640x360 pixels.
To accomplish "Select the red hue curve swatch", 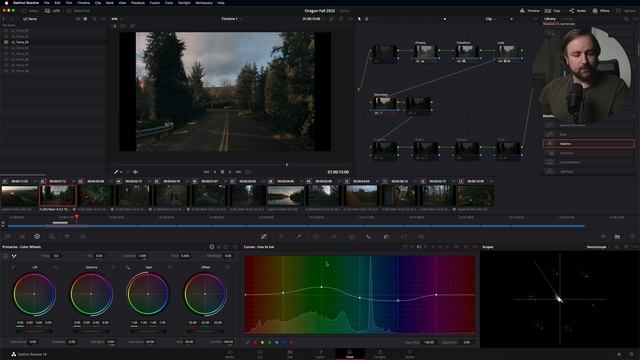I will [255, 342].
